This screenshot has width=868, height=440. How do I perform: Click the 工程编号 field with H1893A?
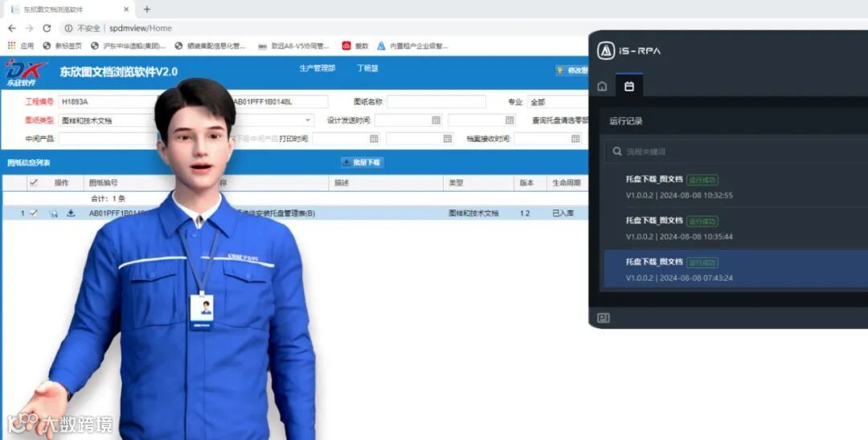coord(106,102)
